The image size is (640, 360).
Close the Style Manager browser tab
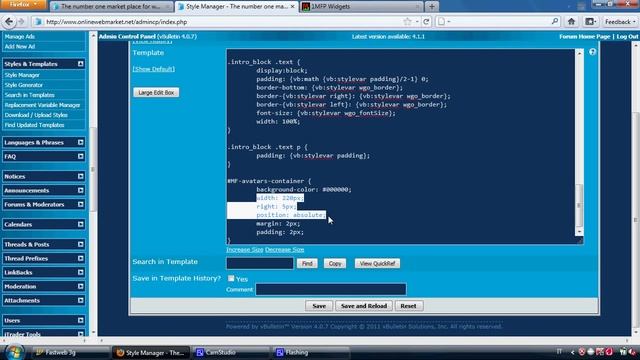292,7
